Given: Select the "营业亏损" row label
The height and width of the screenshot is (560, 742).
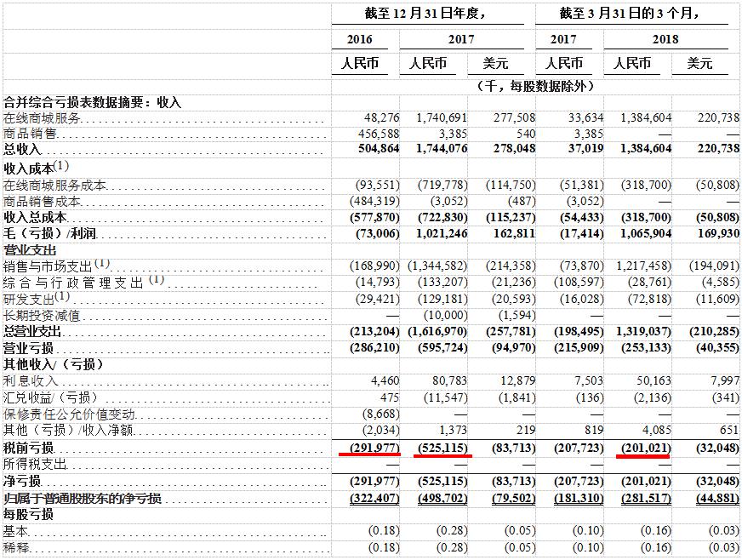Looking at the screenshot, I should click(x=28, y=348).
